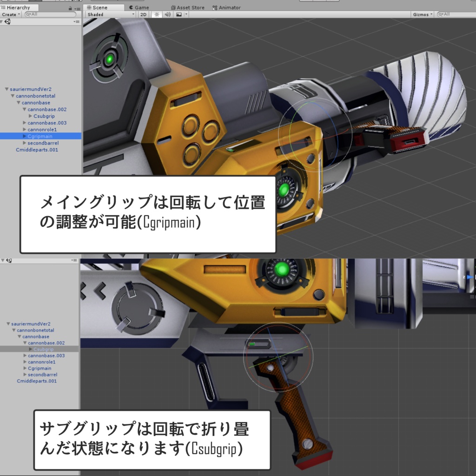476x476 pixels.
Task: Open the Create dropdown in Hierarchy
Action: click(11, 14)
